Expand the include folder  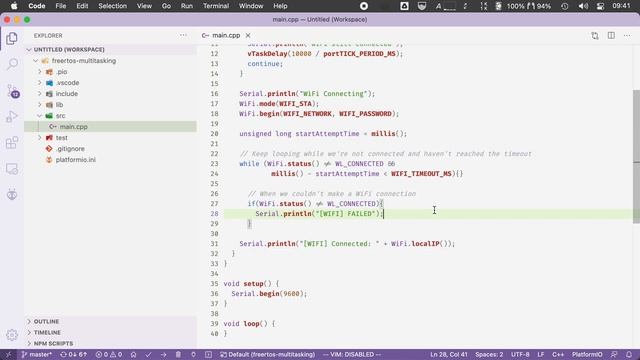pos(40,93)
